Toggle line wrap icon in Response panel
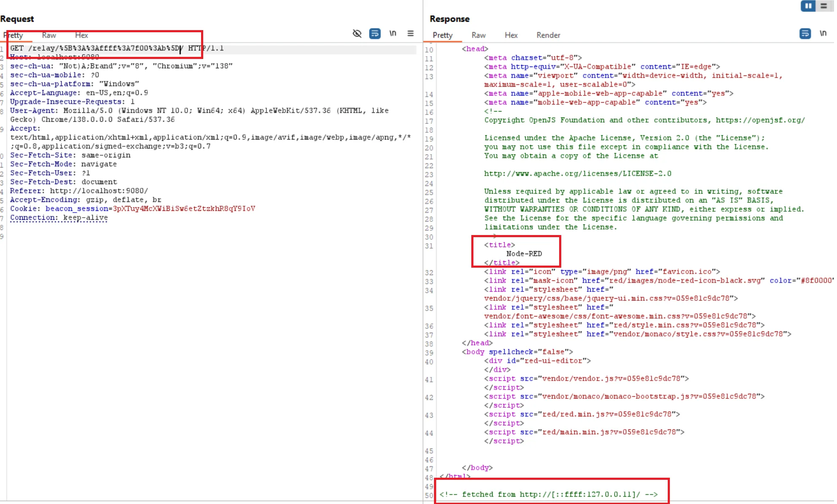This screenshot has width=837, height=504. pos(805,34)
